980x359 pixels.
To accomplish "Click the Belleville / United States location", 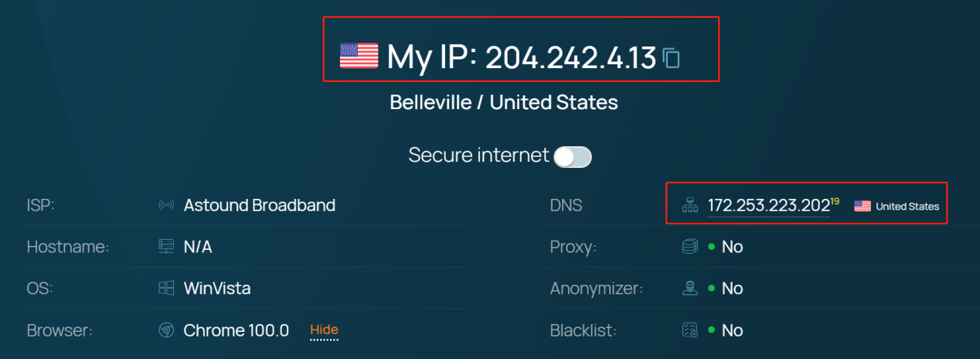I will click(504, 102).
